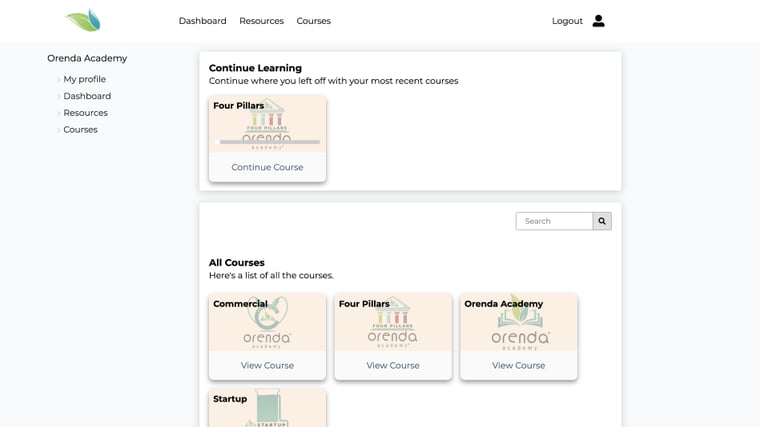View Course for Commercial

[267, 366]
